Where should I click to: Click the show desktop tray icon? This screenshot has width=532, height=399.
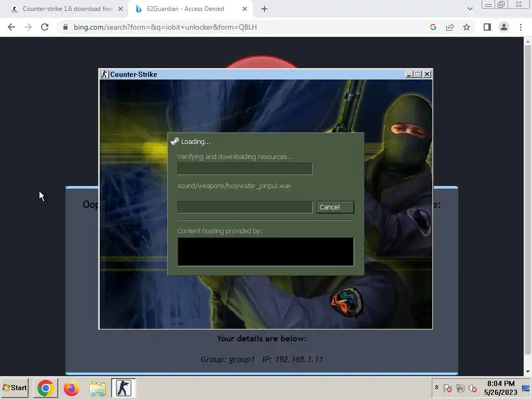tap(526, 388)
